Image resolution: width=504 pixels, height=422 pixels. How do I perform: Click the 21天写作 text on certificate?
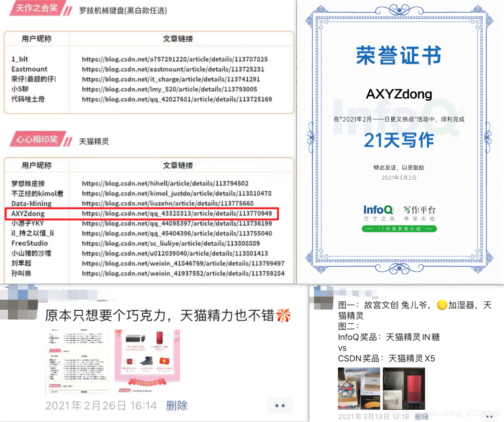(399, 140)
